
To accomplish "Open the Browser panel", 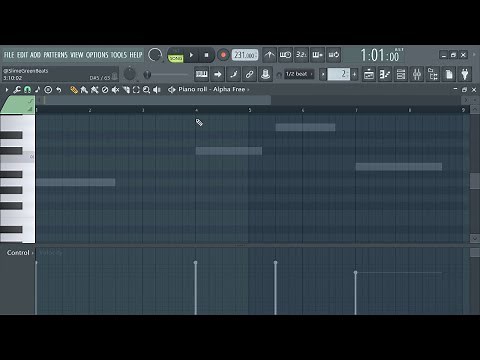I will [433, 74].
